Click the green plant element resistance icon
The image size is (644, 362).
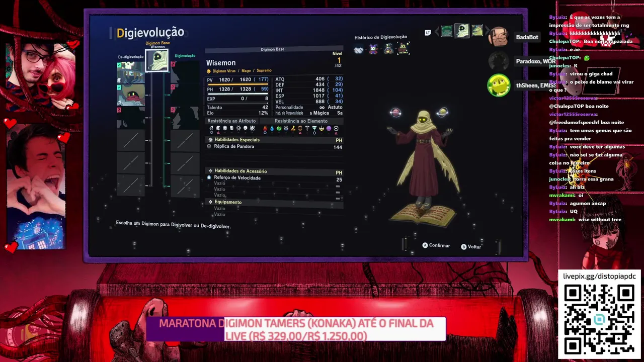pyautogui.click(x=279, y=129)
